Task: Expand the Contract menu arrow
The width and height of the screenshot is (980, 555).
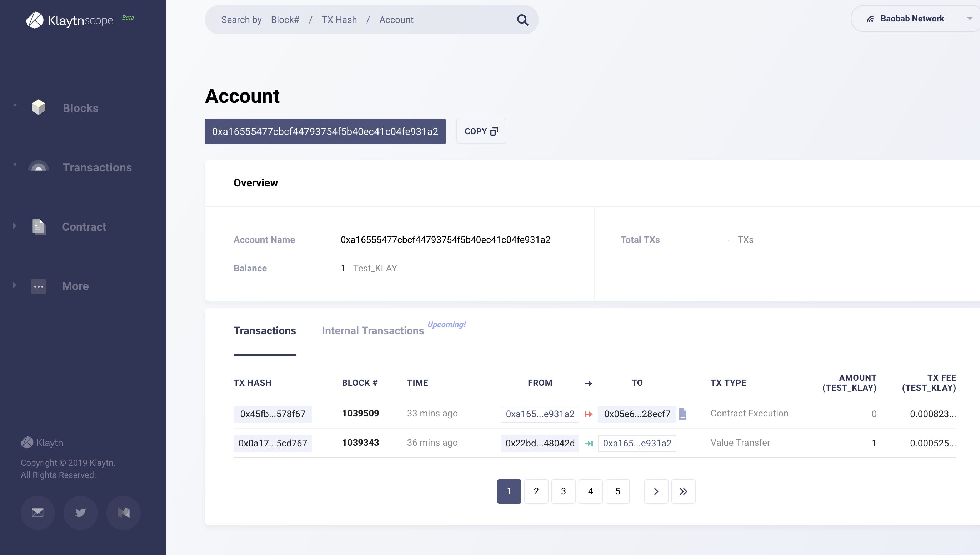Action: pyautogui.click(x=15, y=226)
